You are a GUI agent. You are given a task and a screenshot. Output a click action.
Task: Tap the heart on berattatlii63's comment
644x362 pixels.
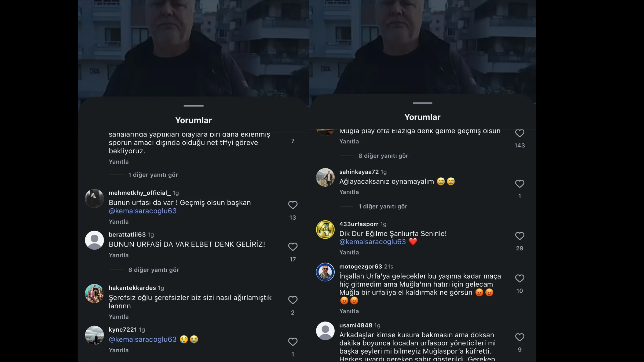click(x=293, y=247)
